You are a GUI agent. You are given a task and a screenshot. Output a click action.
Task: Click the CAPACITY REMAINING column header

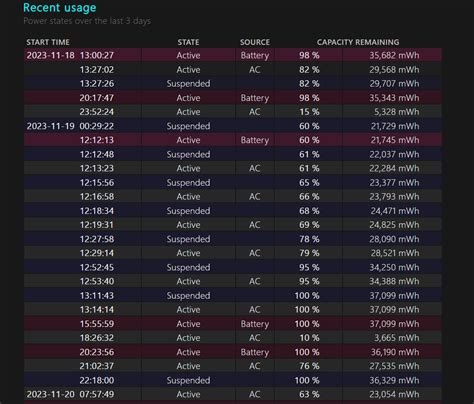pyautogui.click(x=358, y=42)
